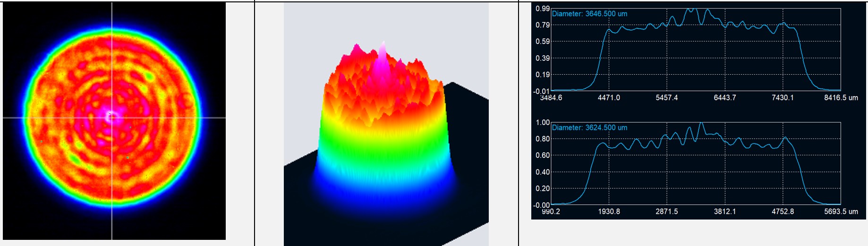Click the 7430.1 tick on the upper profile axis

point(783,97)
